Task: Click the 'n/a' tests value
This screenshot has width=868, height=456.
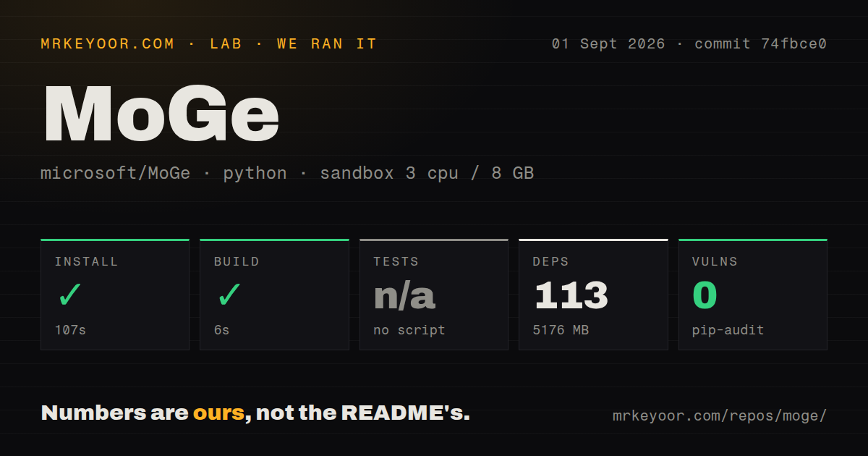Action: pyautogui.click(x=404, y=295)
